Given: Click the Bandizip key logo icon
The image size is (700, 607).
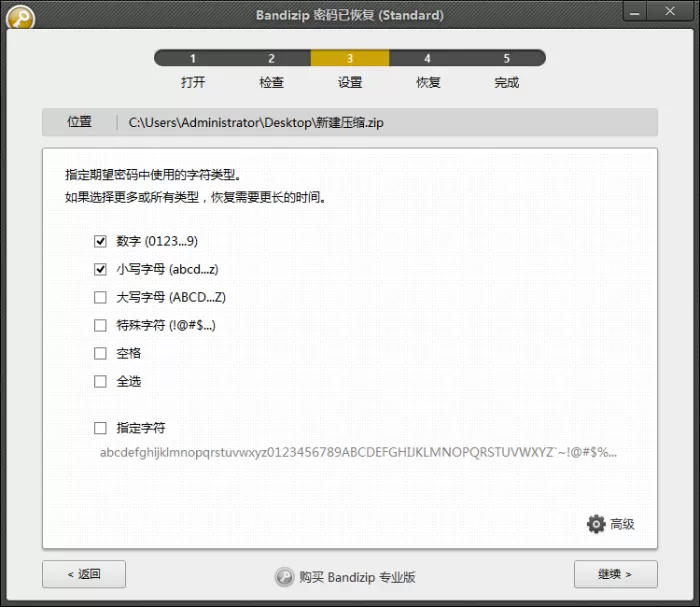Looking at the screenshot, I should pyautogui.click(x=20, y=18).
